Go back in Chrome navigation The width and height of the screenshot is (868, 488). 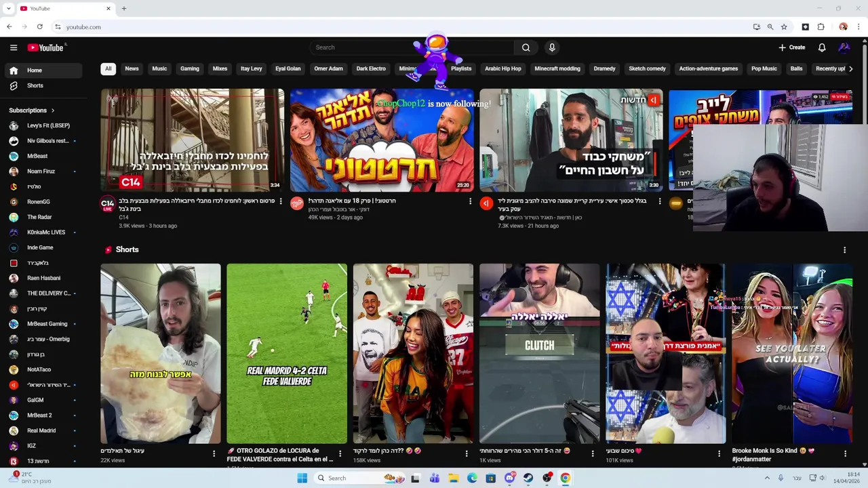pyautogui.click(x=9, y=27)
